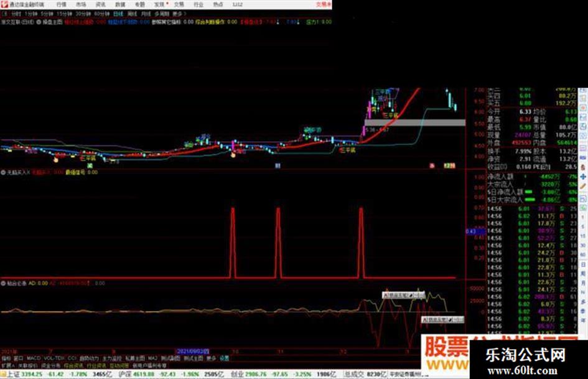Open the 数据 menu
This screenshot has width=588, height=379.
click(x=120, y=4)
